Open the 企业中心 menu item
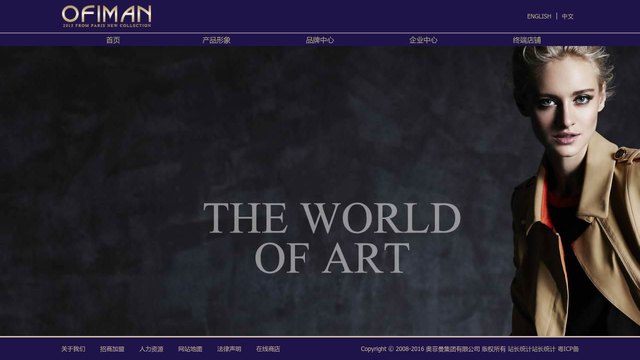The image size is (640, 360). (x=423, y=40)
